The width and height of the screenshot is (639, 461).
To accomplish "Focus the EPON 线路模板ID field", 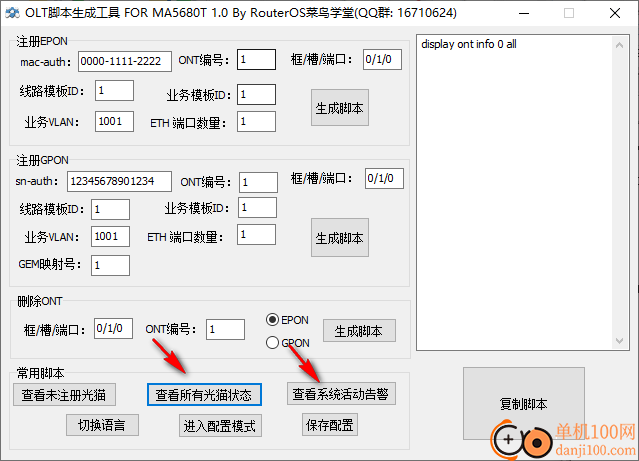I will click(115, 90).
